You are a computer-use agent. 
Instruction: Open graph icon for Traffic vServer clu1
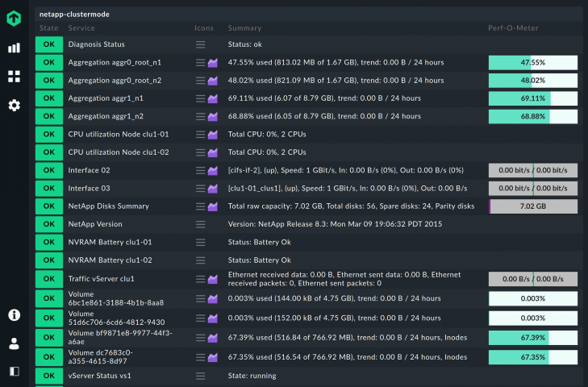214,279
